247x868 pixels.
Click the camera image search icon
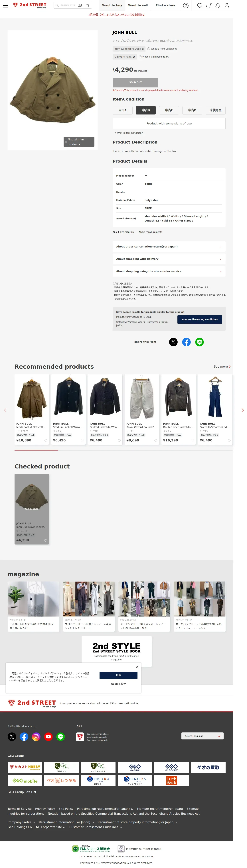coord(80,5)
